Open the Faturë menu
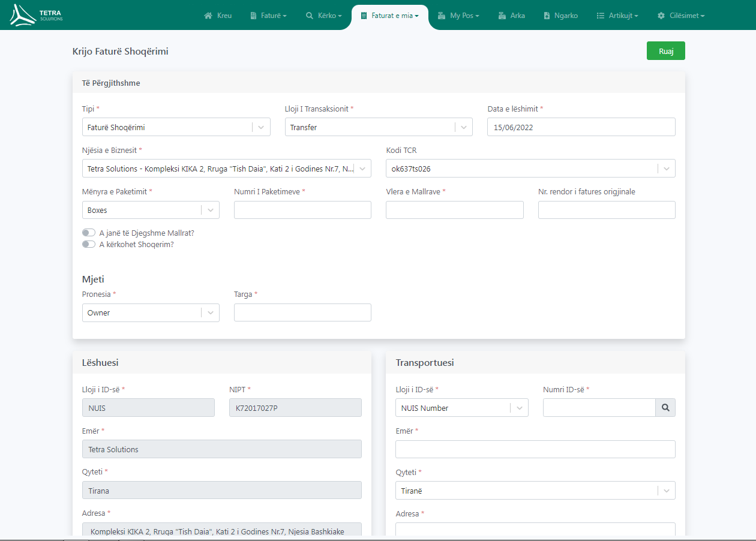Viewport: 756px width, 541px height. pos(268,16)
